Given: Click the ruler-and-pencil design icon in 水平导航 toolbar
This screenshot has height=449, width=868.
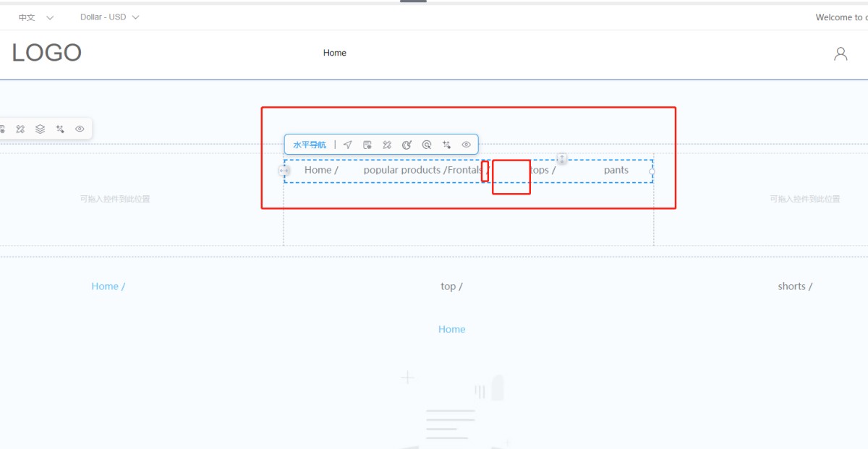Looking at the screenshot, I should [387, 145].
